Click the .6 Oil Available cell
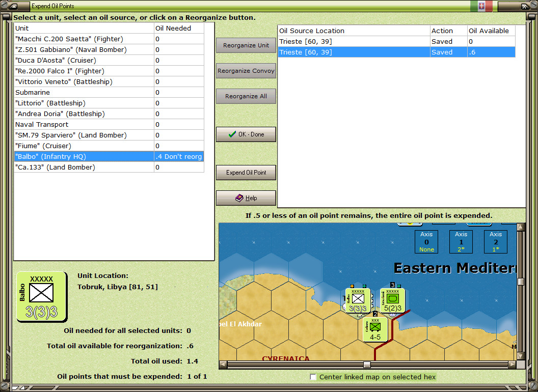Viewport: 538px width, 392px height. [x=491, y=52]
